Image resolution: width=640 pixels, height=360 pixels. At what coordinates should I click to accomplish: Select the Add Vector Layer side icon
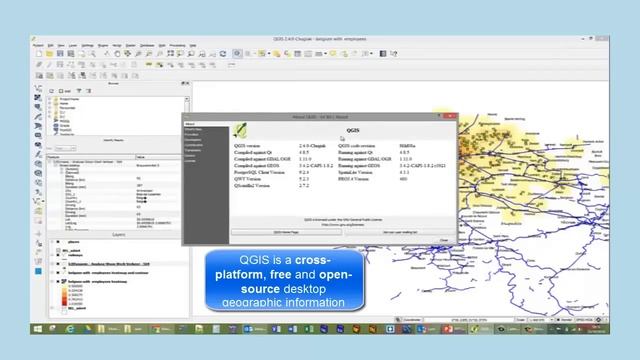[x=38, y=88]
